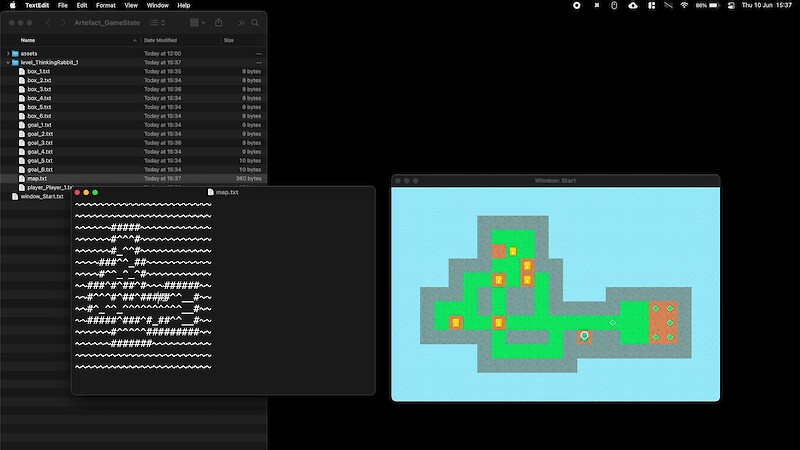Select the map.txt row in Finder
The width and height of the screenshot is (800, 450).
(x=133, y=179)
